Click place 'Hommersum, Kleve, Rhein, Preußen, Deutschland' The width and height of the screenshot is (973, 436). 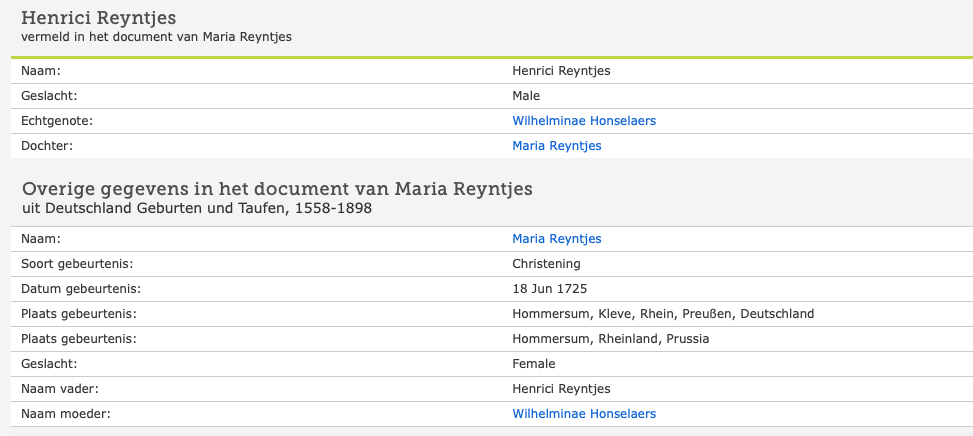(663, 314)
